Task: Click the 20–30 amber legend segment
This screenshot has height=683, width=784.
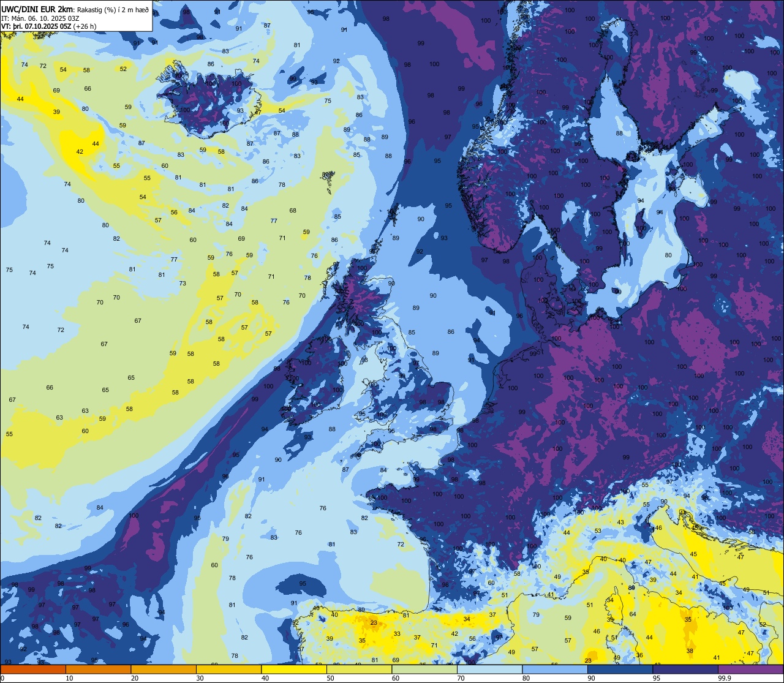Action: (164, 669)
